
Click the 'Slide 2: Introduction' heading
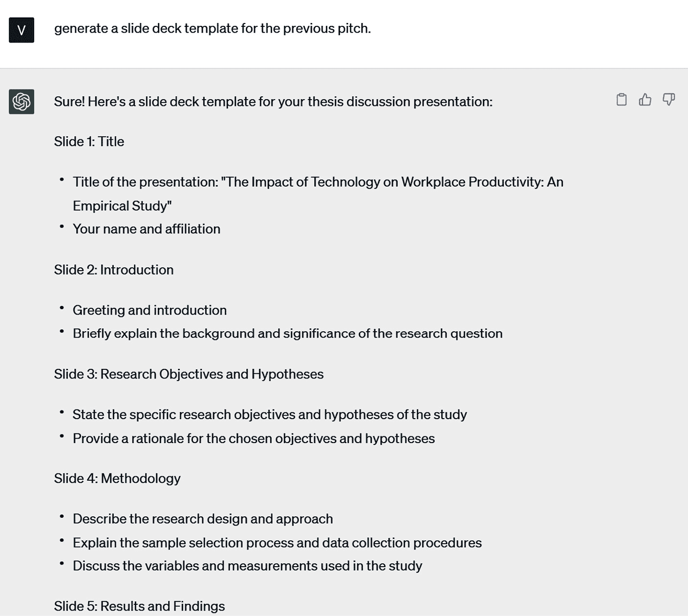pos(114,270)
